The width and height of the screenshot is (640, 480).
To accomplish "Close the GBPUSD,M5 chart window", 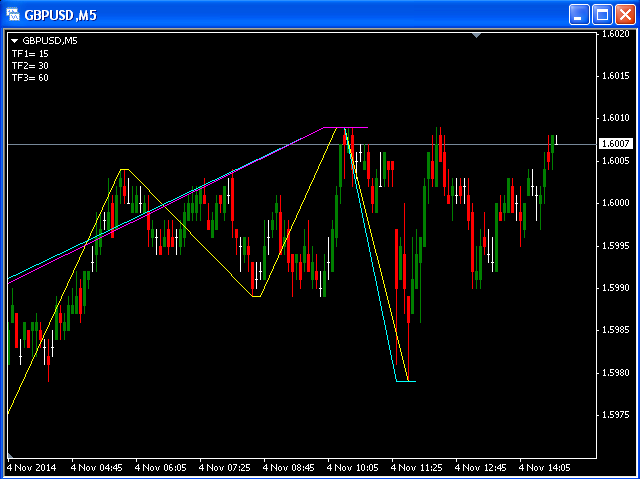I will point(625,15).
